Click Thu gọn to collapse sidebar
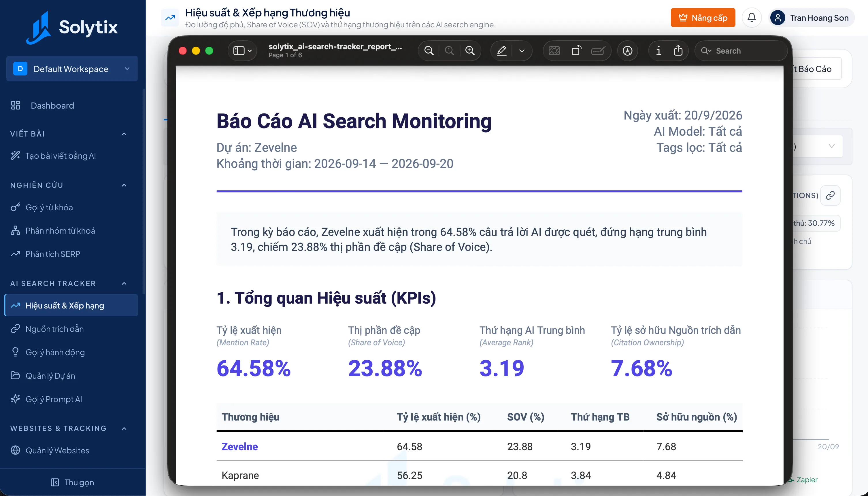The image size is (868, 496). pos(73,483)
